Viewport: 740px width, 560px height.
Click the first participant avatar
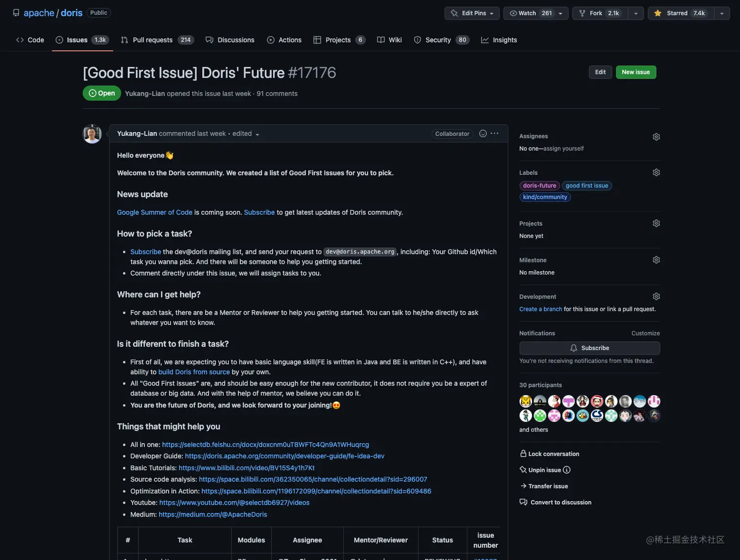[526, 401]
